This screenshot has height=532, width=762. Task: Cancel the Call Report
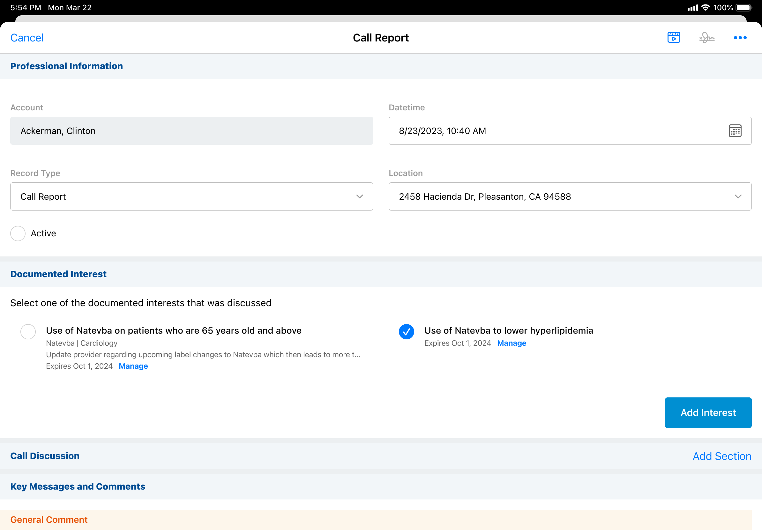[27, 38]
